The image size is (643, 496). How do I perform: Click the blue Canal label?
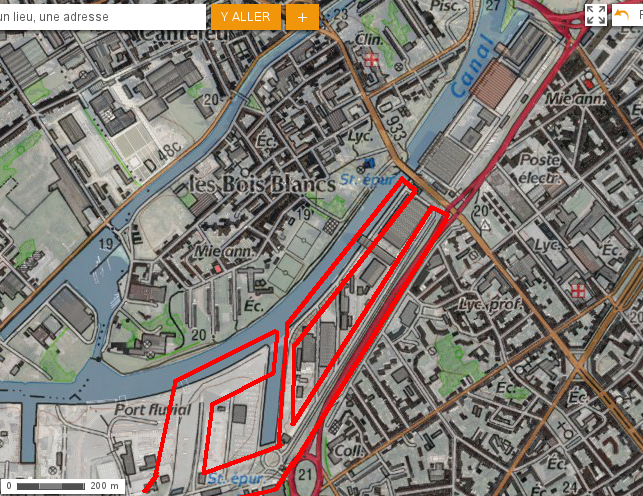[472, 67]
